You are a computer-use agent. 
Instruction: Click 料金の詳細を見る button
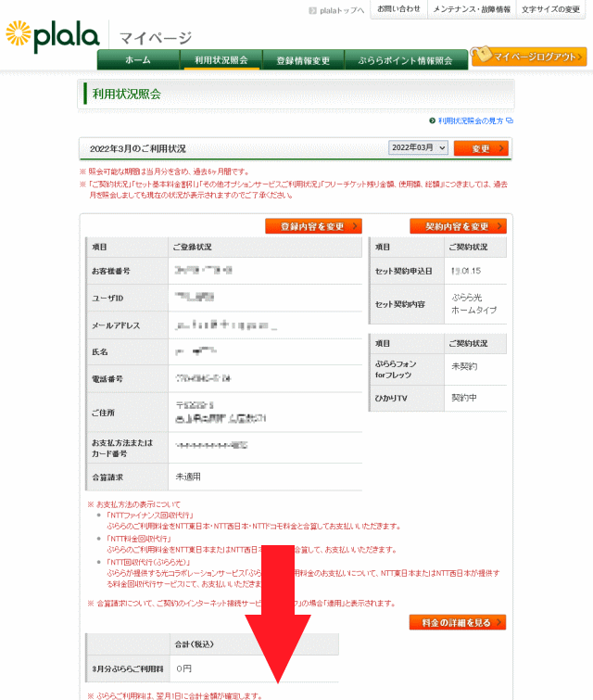click(x=458, y=622)
